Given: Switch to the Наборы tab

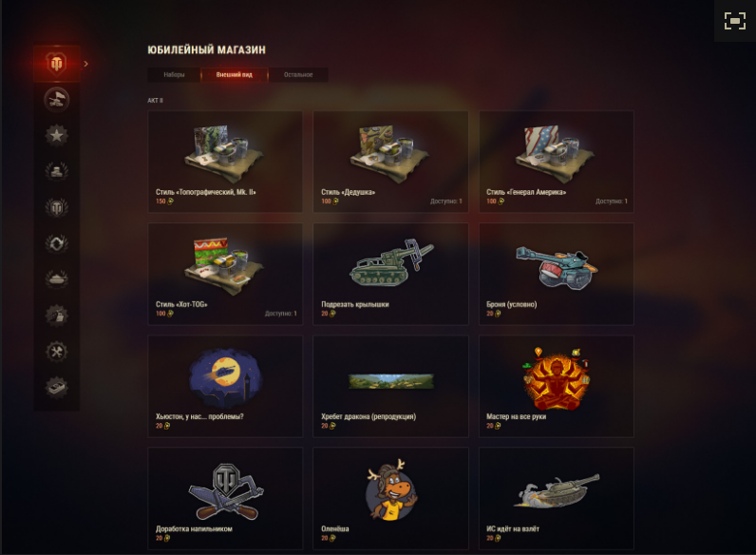Looking at the screenshot, I should pos(174,75).
